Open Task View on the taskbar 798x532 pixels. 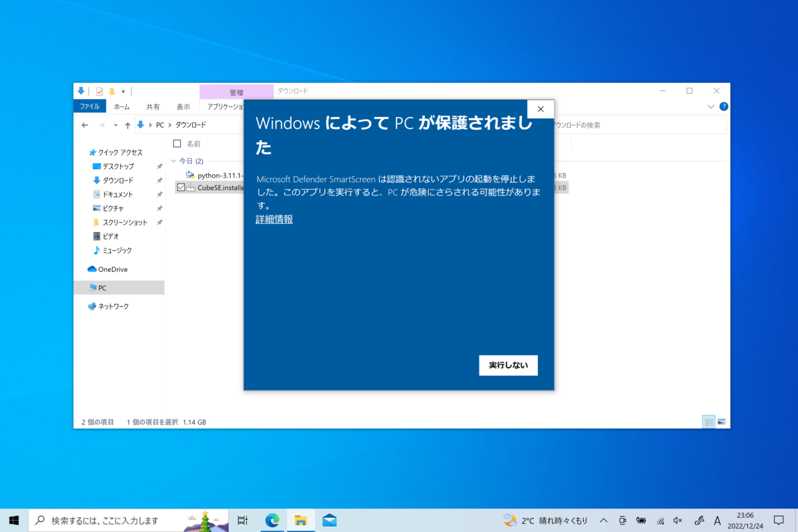(x=243, y=520)
